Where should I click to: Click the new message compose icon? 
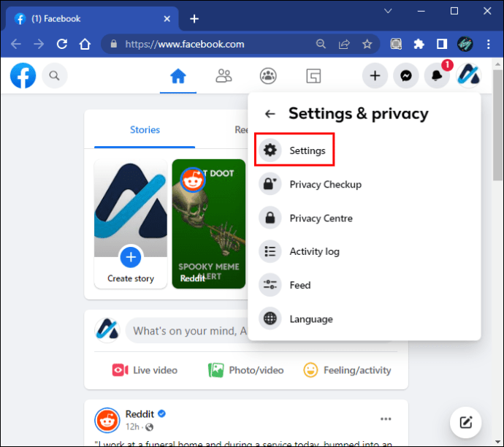coord(465,421)
